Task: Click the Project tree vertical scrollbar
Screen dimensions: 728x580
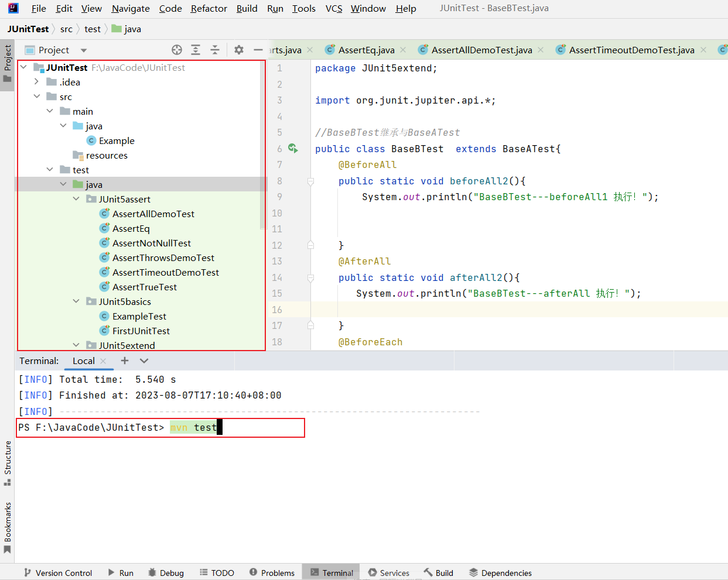Action: 263,146
